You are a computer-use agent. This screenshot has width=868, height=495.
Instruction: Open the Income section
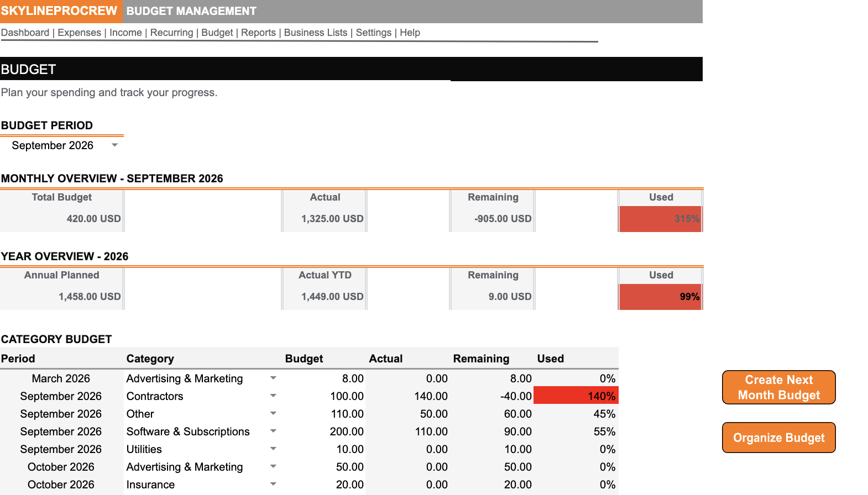tap(126, 33)
